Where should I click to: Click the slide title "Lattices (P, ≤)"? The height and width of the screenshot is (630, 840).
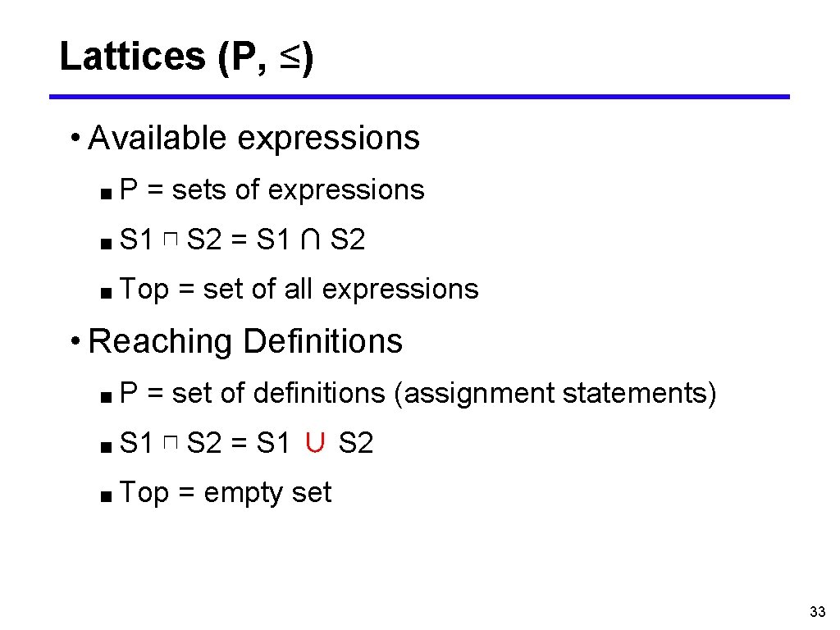coord(185,57)
